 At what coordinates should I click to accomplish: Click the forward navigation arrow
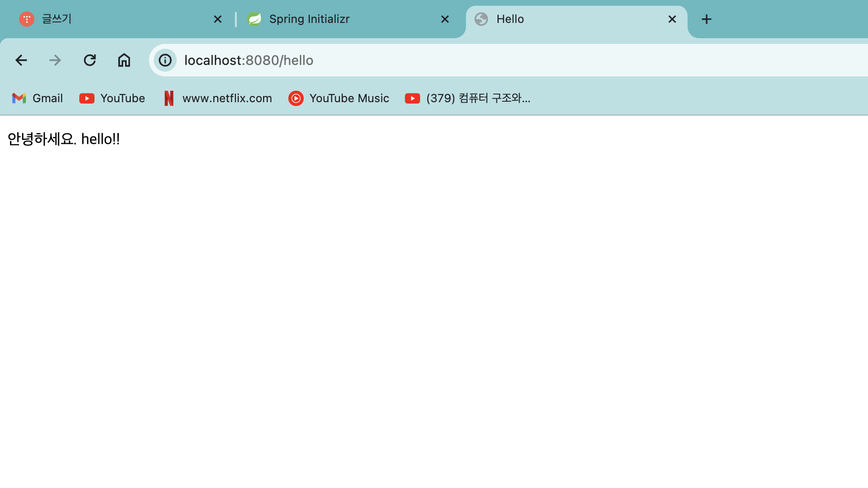[55, 60]
